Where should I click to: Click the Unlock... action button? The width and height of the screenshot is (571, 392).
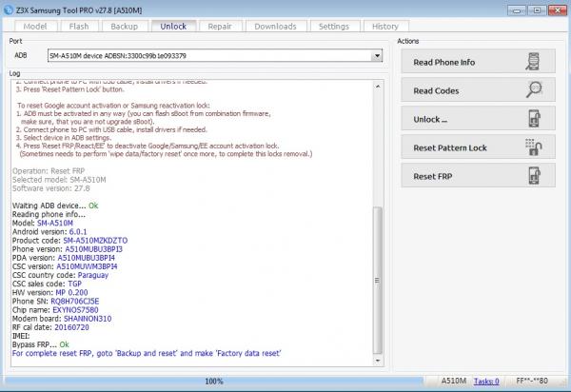(478, 119)
